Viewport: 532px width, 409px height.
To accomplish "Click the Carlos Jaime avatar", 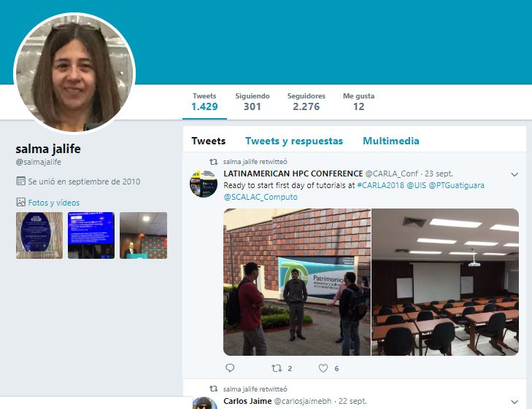I will coord(204,403).
